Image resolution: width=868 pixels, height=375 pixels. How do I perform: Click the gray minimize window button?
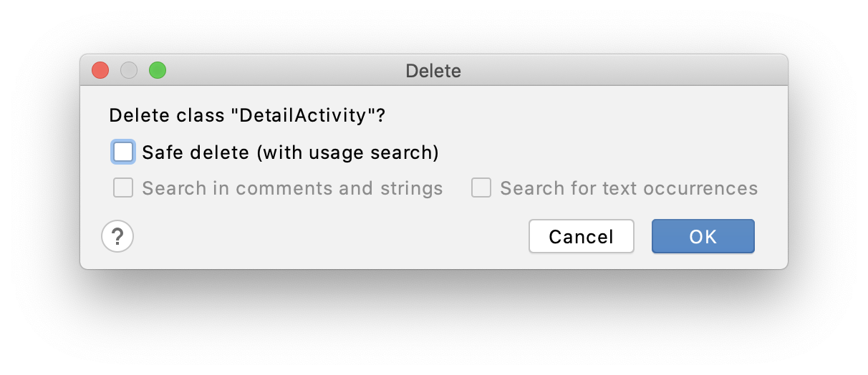129,70
